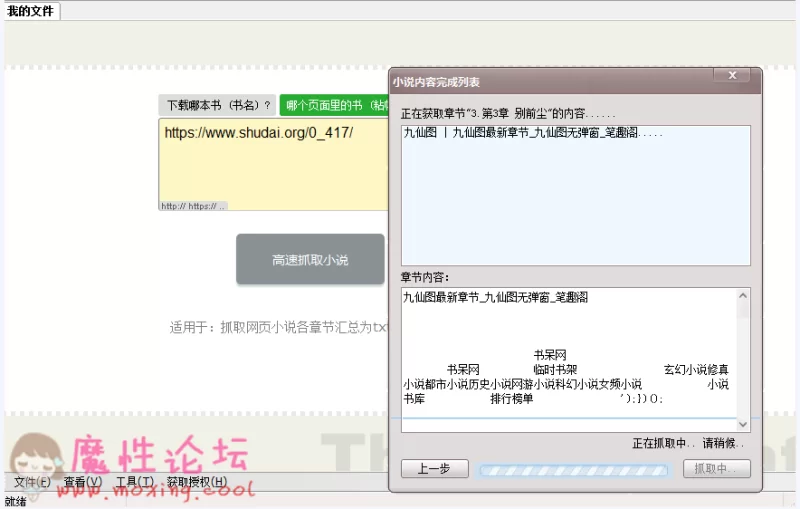The height and width of the screenshot is (509, 800).
Task: Click the 适用于 description text
Action: pyautogui.click(x=278, y=327)
